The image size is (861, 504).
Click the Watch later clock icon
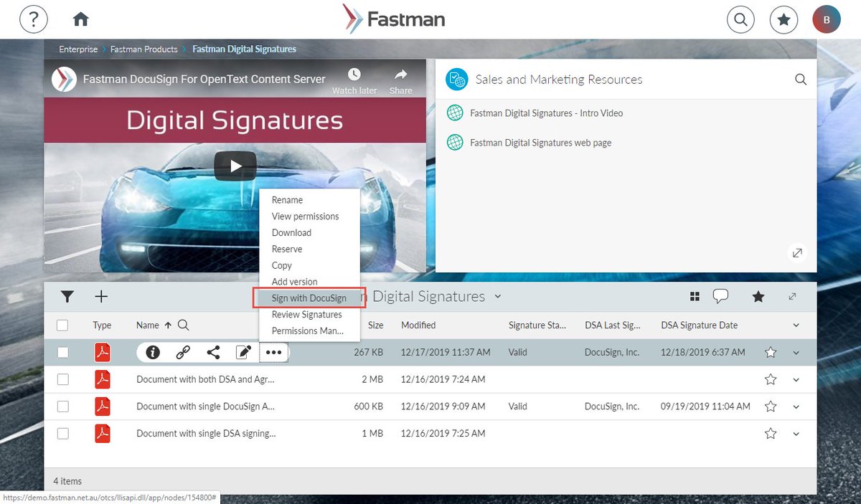[x=354, y=74]
